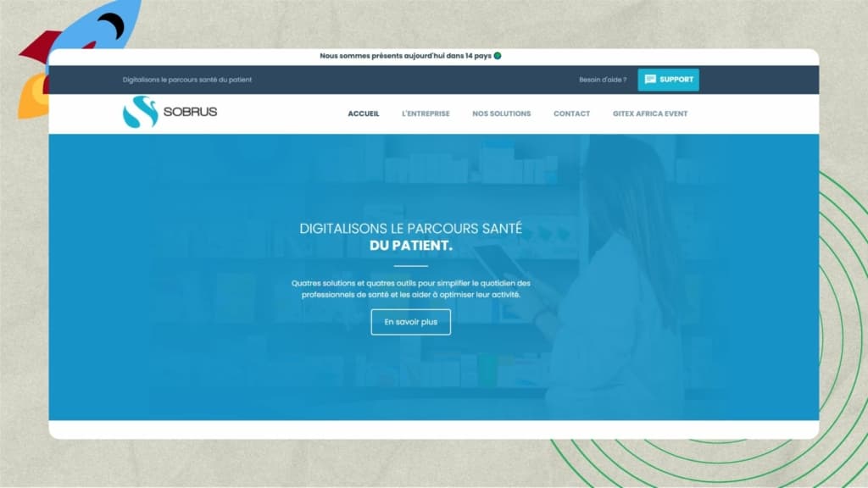Viewport: 868px width, 488px height.
Task: Click the 'Besoin d'aide ?' text
Action: [x=603, y=80]
